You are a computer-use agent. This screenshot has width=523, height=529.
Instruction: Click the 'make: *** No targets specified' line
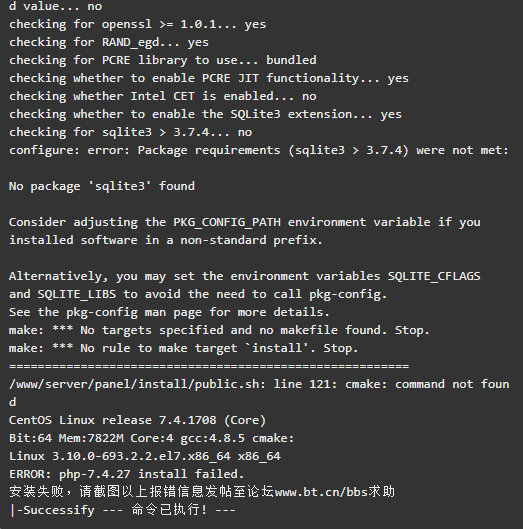click(x=219, y=330)
